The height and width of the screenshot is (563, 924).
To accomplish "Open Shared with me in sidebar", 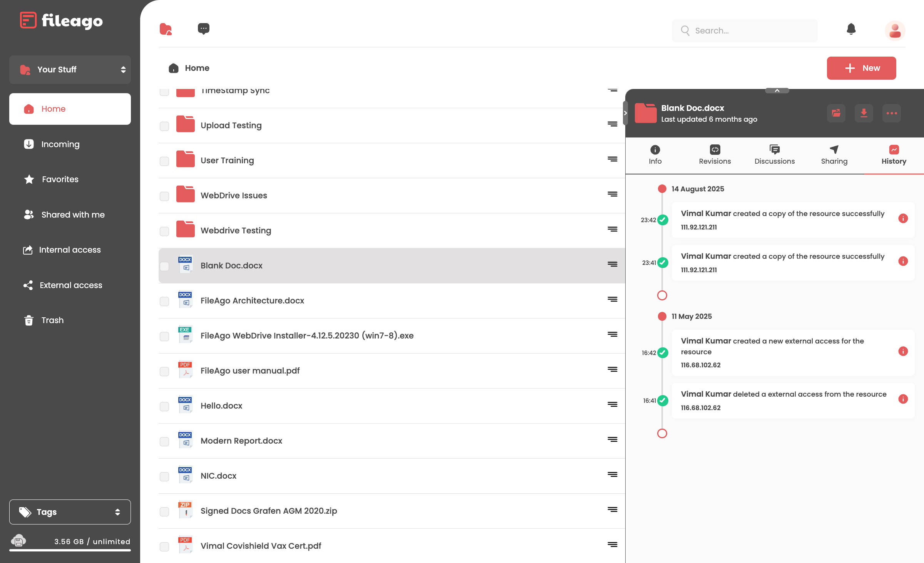I will 70,214.
